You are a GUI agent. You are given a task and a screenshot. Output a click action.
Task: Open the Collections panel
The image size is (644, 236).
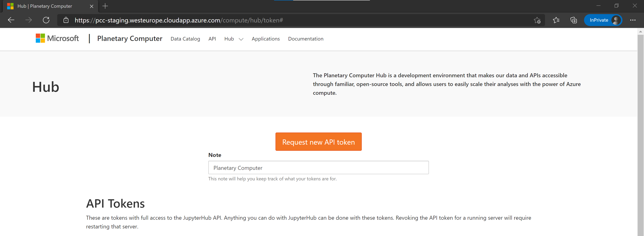pyautogui.click(x=573, y=20)
